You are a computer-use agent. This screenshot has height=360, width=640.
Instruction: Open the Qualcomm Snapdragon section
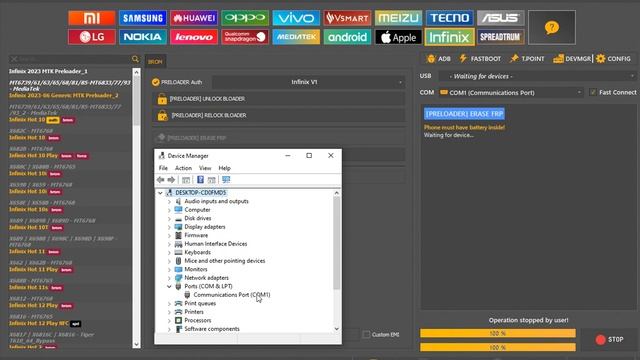[x=245, y=37]
